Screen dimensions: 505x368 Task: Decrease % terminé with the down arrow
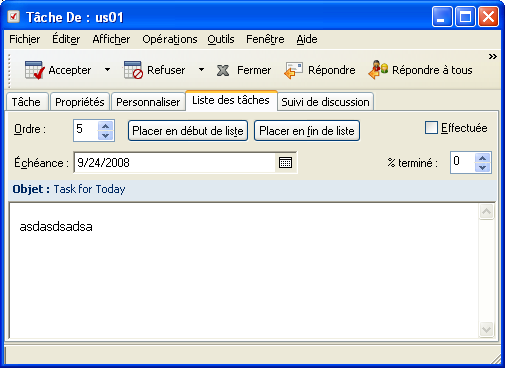482,167
